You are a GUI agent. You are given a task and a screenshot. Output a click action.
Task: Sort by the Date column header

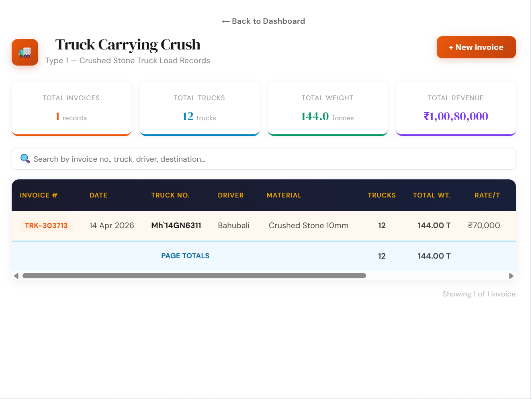point(98,195)
